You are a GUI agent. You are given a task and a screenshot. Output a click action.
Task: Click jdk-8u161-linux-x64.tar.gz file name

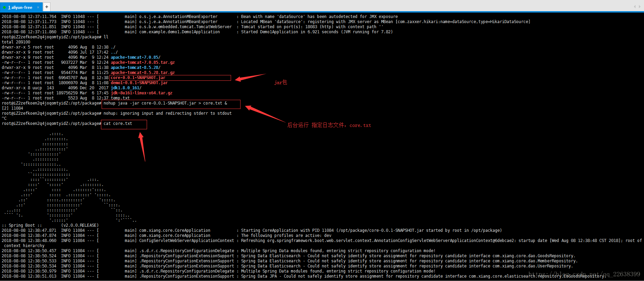click(x=142, y=93)
